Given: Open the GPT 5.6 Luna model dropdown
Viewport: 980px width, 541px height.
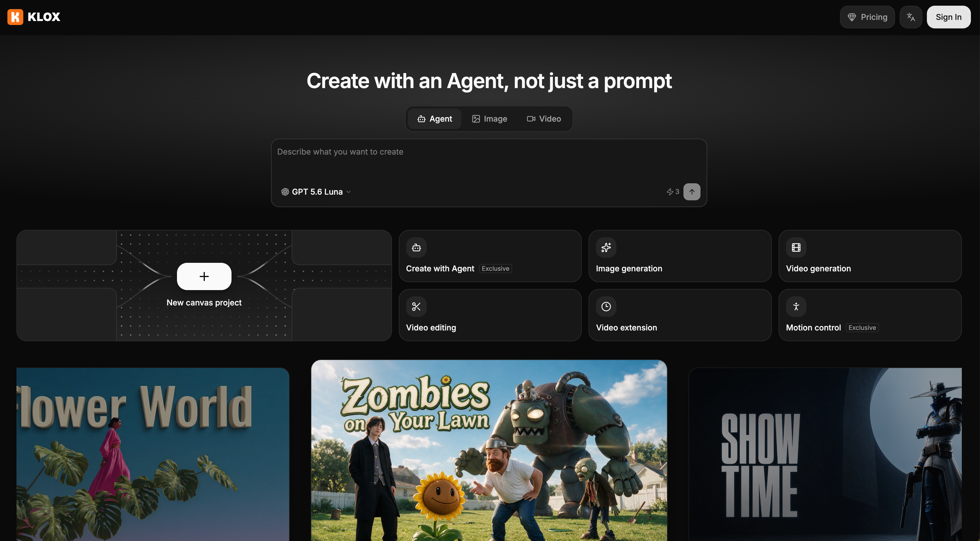Looking at the screenshot, I should (316, 192).
